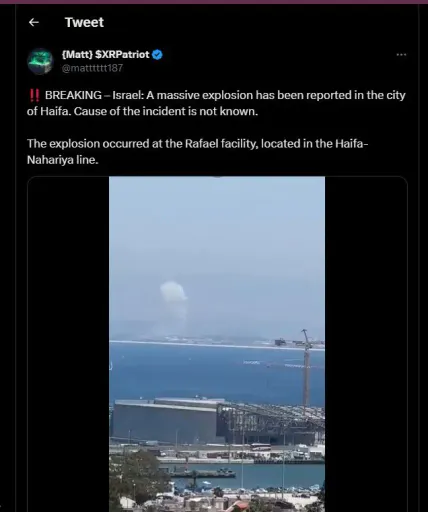428x512 pixels.
Task: Click the 'Cause of the incident' sentence
Action: click(166, 111)
